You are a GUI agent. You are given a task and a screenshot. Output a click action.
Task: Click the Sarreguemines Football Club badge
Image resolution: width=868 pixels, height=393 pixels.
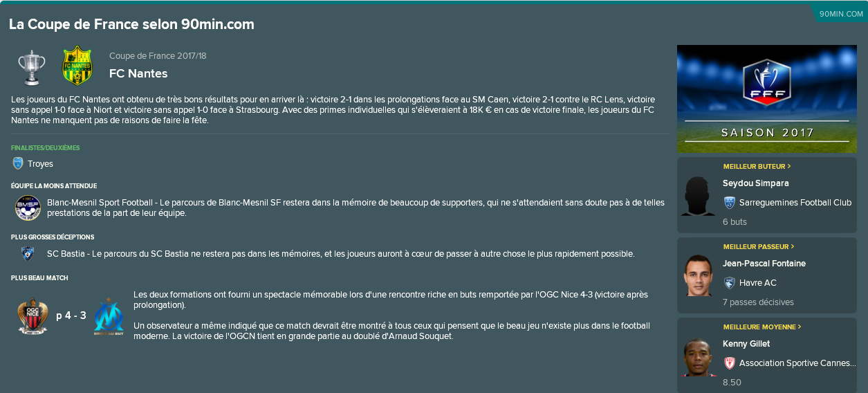coord(729,203)
